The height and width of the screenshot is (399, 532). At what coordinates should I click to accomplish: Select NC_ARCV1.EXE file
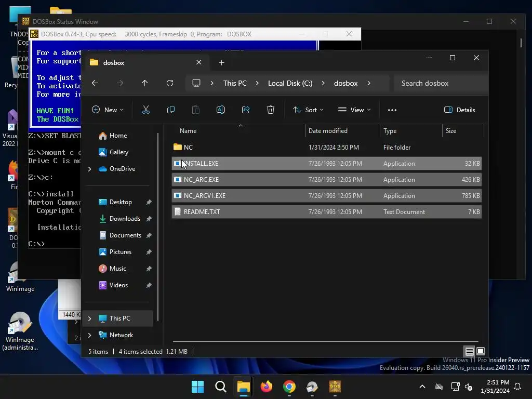click(326, 196)
